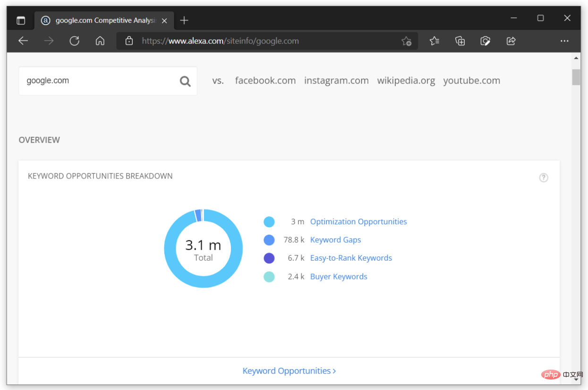Open the Collections icon in toolbar
This screenshot has height=390, width=588.
[460, 41]
